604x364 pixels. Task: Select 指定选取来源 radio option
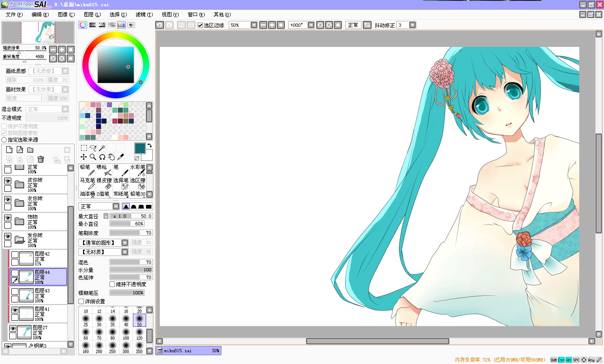click(4, 139)
